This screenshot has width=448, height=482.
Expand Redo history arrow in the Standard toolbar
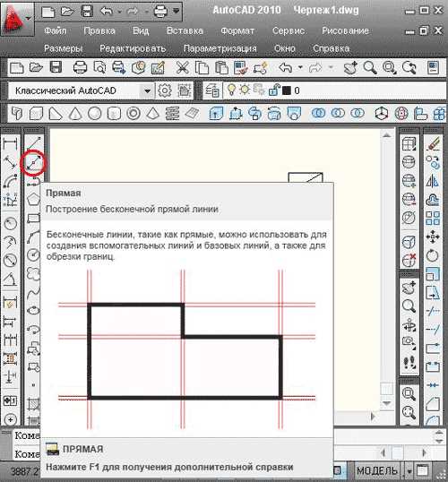[331, 67]
